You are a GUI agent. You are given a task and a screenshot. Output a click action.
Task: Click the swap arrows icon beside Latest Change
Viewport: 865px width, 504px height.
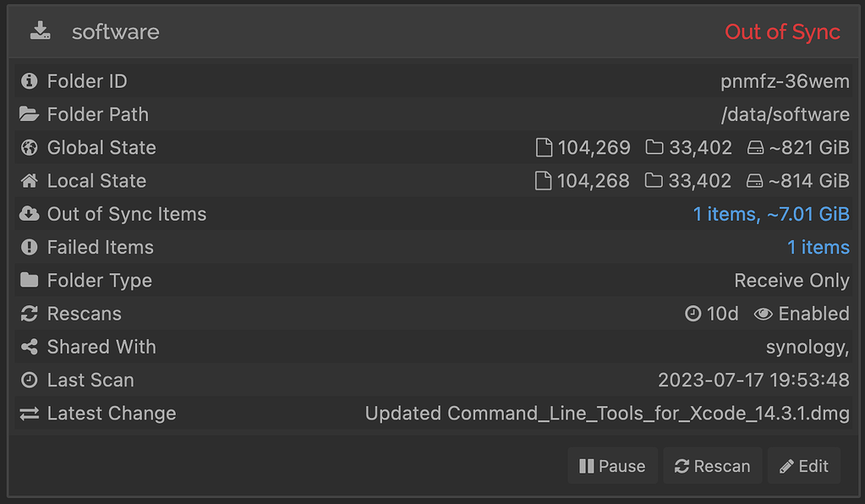pos(28,414)
